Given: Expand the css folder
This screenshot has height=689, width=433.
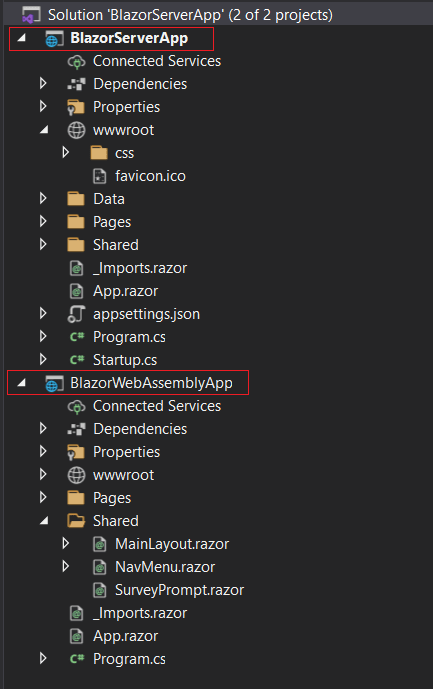Looking at the screenshot, I should (x=66, y=152).
